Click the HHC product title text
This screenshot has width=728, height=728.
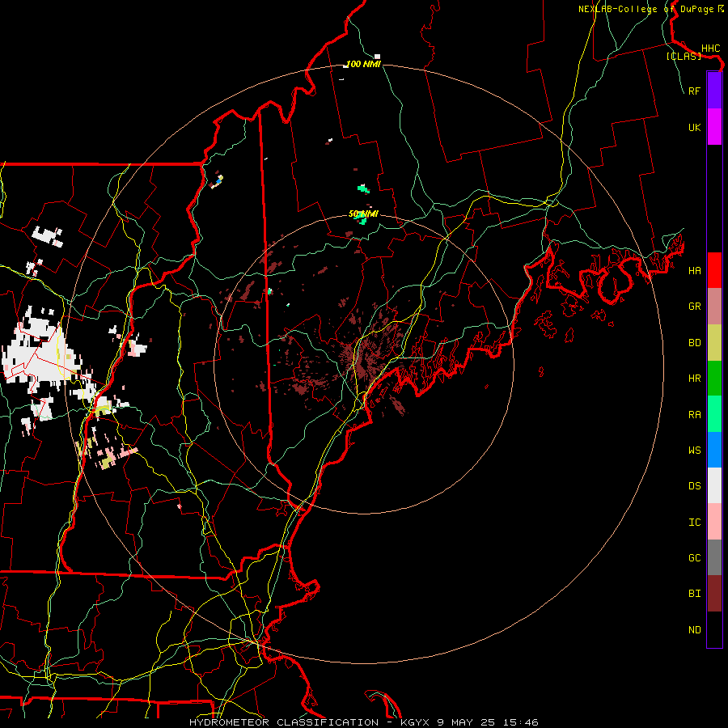(x=710, y=49)
